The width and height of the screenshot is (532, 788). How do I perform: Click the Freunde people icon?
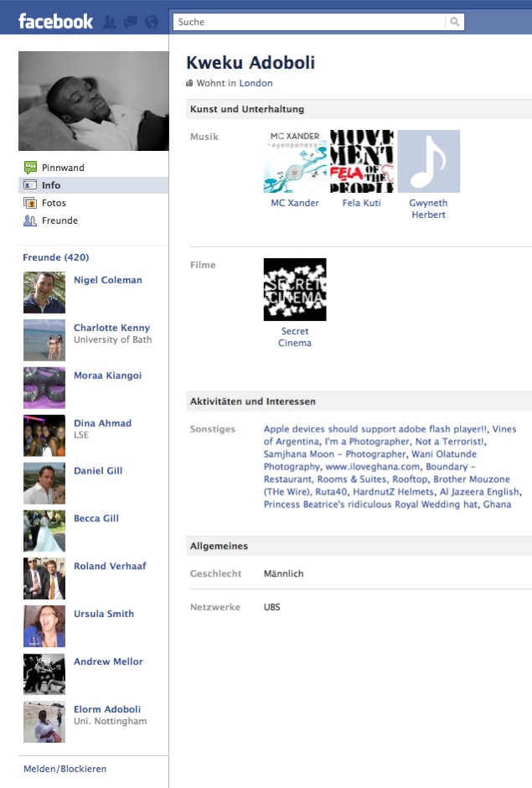coord(30,220)
